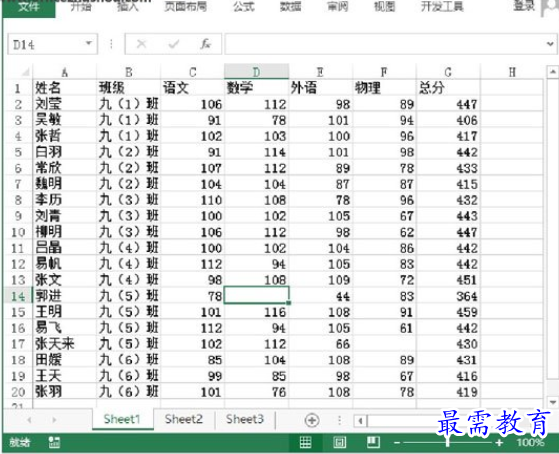Switch to the Sheet3 tab
This screenshot has height=454, width=559.
click(245, 419)
